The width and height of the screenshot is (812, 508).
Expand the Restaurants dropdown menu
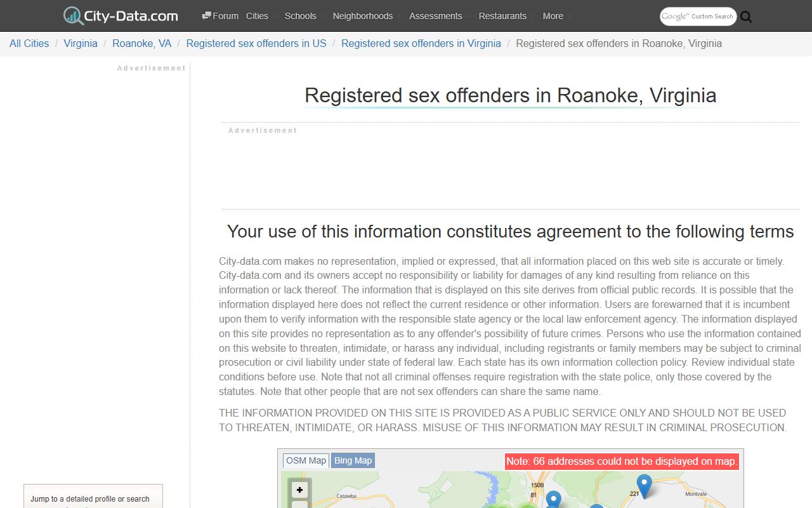pos(506,16)
